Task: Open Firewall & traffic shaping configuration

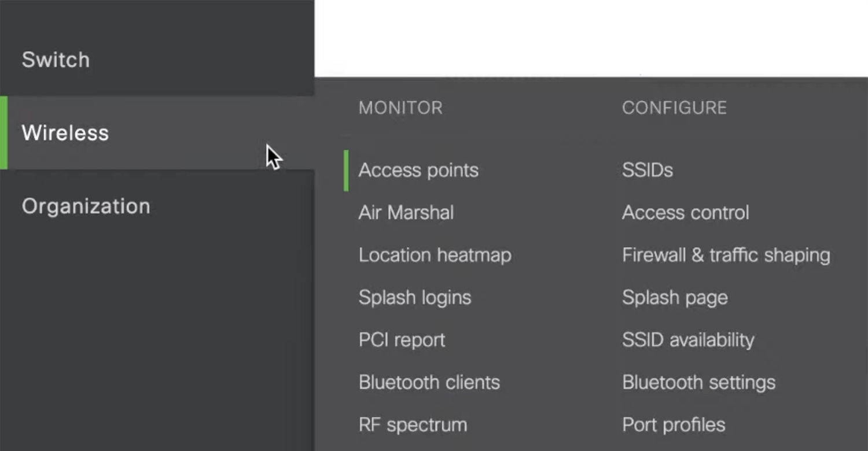Action: point(726,254)
